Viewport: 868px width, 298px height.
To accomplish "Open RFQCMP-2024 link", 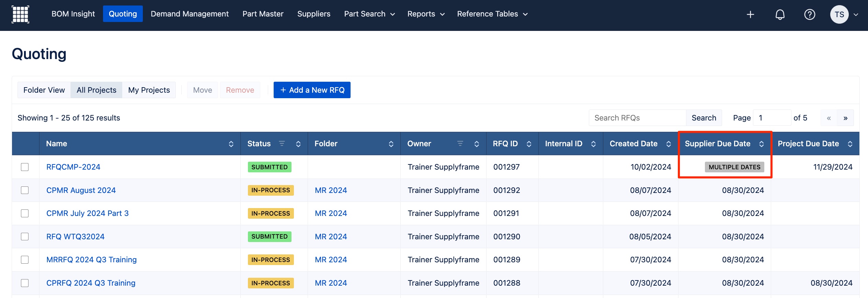I will pyautogui.click(x=73, y=167).
